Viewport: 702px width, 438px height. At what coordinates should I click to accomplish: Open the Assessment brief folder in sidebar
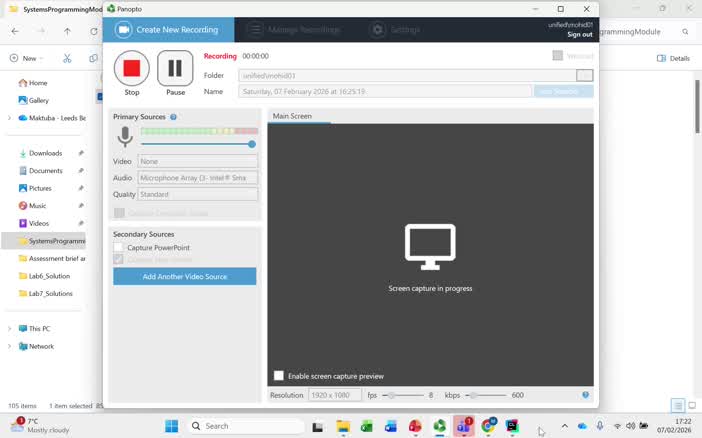52,258
